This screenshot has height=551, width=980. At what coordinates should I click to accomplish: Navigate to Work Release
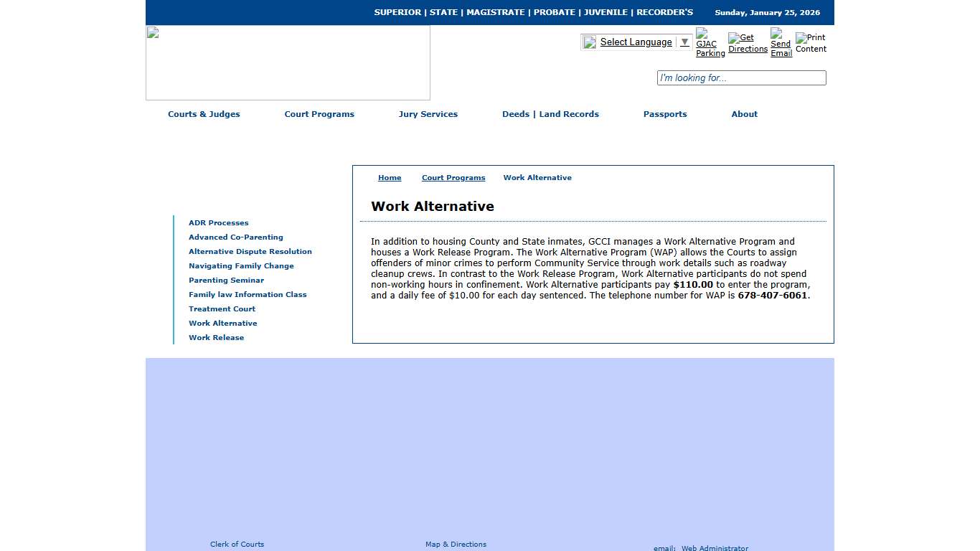[x=216, y=337]
